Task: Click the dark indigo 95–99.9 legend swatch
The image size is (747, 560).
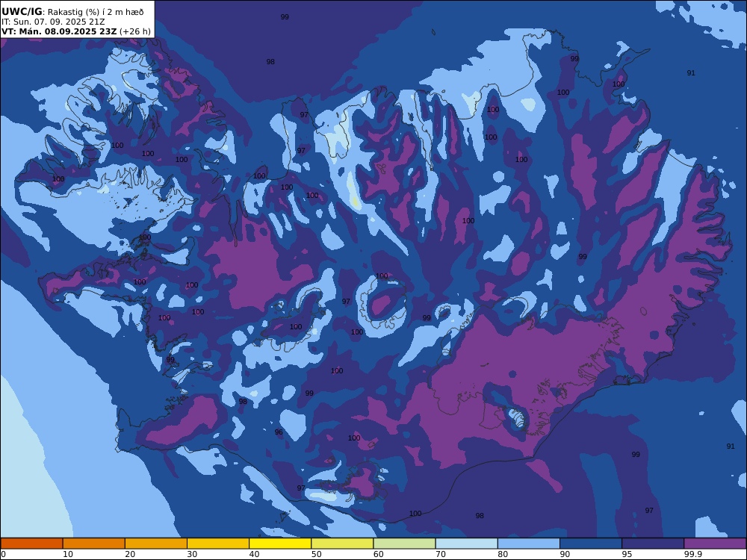Action: [653, 544]
